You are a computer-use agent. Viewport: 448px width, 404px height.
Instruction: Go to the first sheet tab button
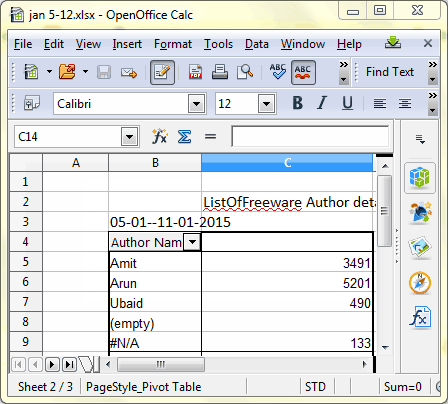[x=19, y=365]
